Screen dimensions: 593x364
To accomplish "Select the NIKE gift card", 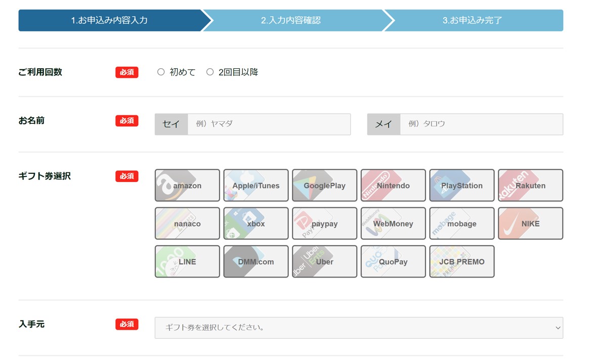I will point(531,223).
